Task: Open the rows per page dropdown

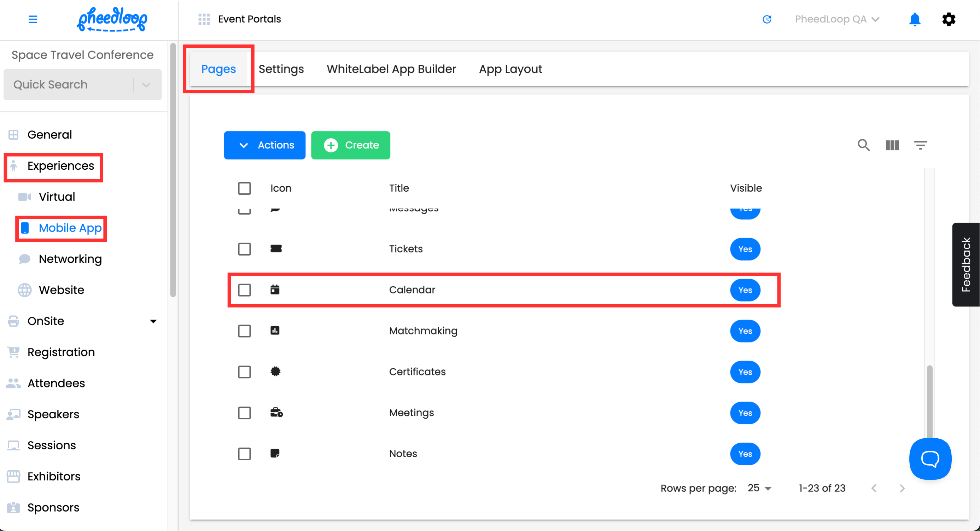Action: pos(759,488)
